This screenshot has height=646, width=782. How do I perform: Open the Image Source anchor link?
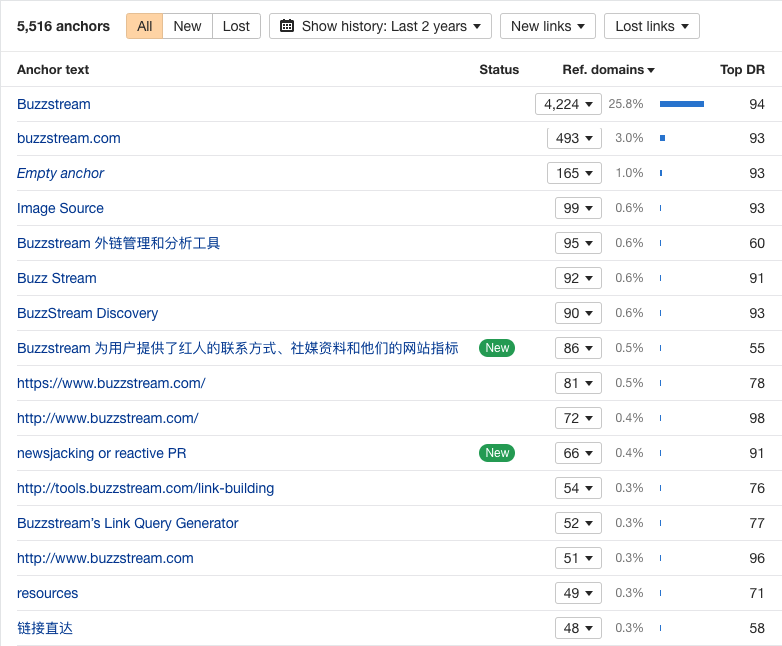click(x=60, y=208)
